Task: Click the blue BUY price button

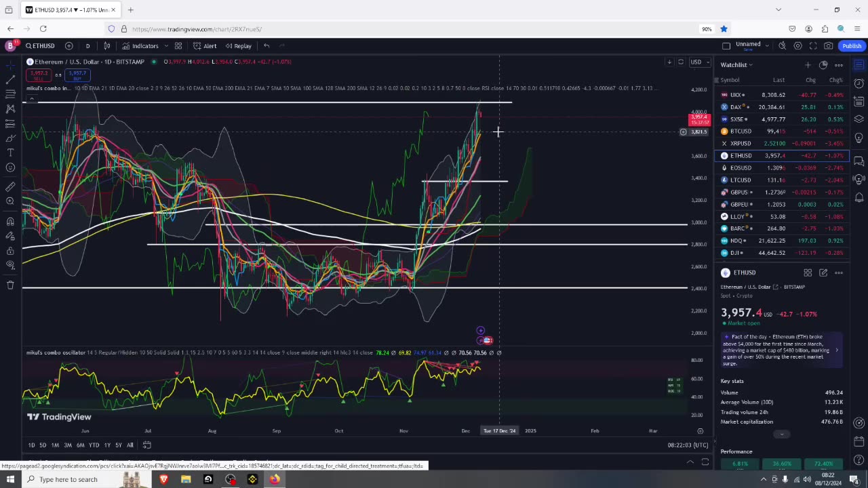Action: point(77,75)
